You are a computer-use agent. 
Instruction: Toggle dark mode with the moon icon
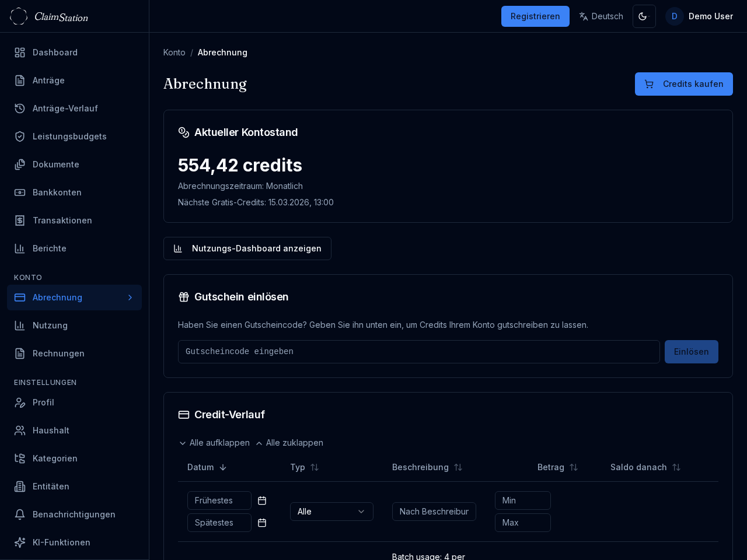tap(644, 16)
